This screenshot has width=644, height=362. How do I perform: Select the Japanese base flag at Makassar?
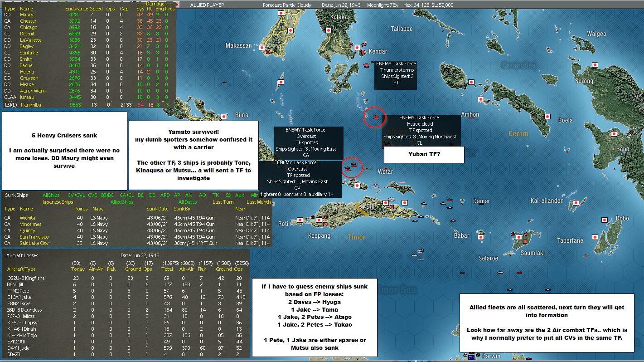pos(261,47)
